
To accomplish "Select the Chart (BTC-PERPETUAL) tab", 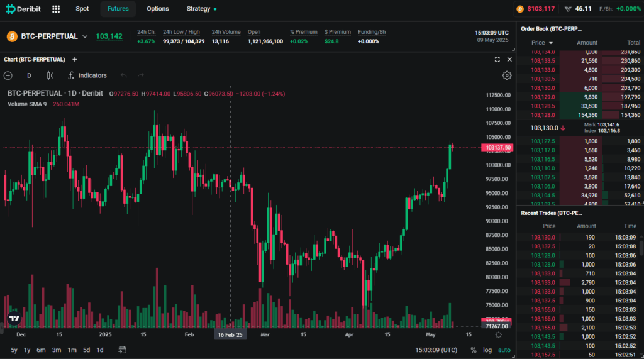I will (35, 60).
